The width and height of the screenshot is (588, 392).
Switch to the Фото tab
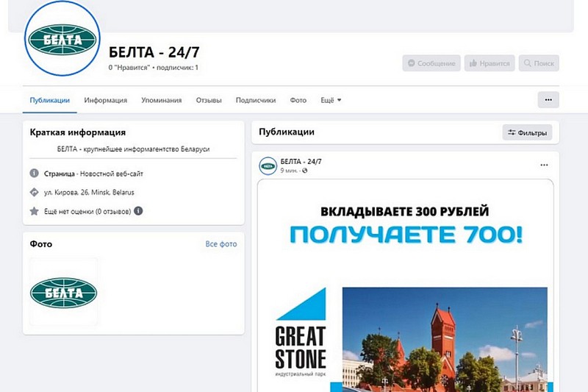click(x=298, y=100)
